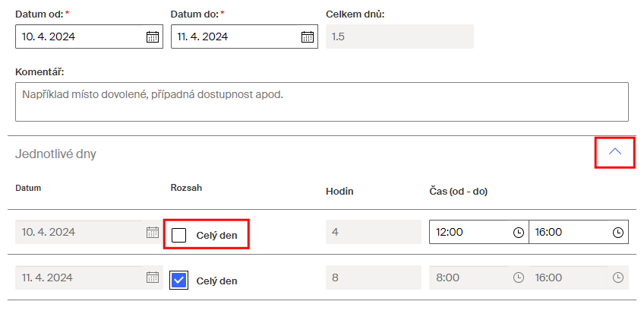Click calendar icon in 10. 4. 2024 row

(x=153, y=232)
